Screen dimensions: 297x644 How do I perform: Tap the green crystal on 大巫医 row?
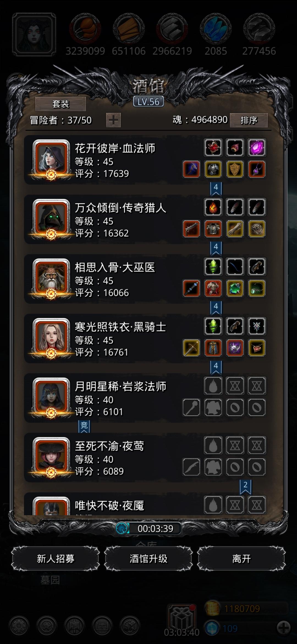tap(213, 266)
